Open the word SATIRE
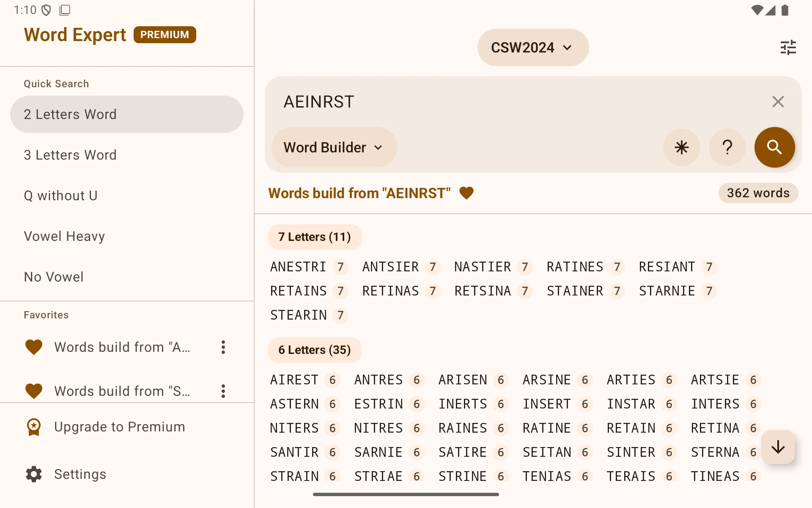The height and width of the screenshot is (508, 812). (463, 452)
